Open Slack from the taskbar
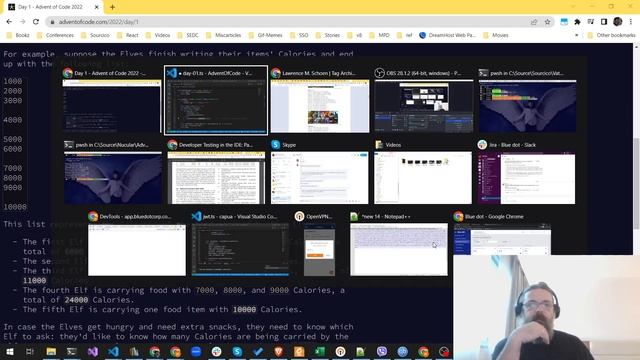This screenshot has width=640, height=360. pyautogui.click(x=216, y=351)
